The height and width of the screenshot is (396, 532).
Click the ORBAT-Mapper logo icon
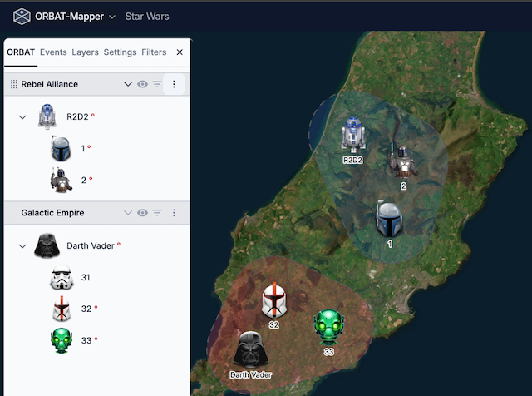pyautogui.click(x=22, y=16)
